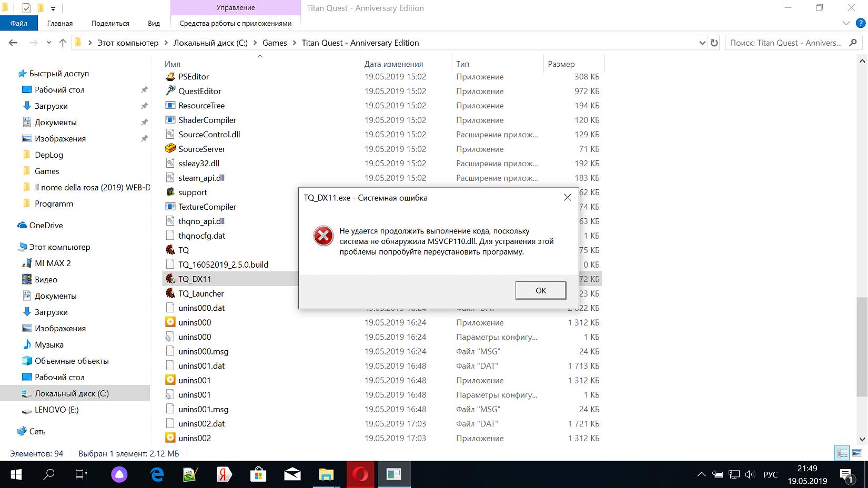Select OneDrive in navigation pane
The width and height of the screenshot is (868, 488).
46,226
